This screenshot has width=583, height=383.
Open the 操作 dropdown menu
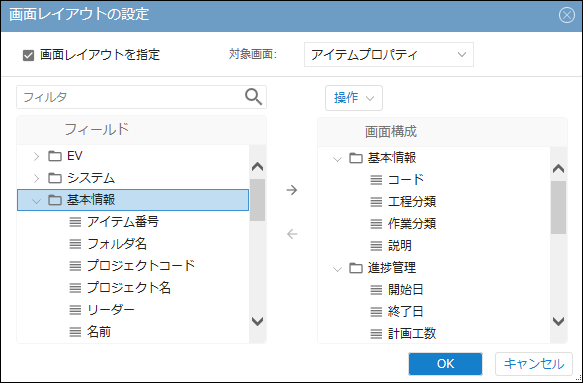(354, 98)
